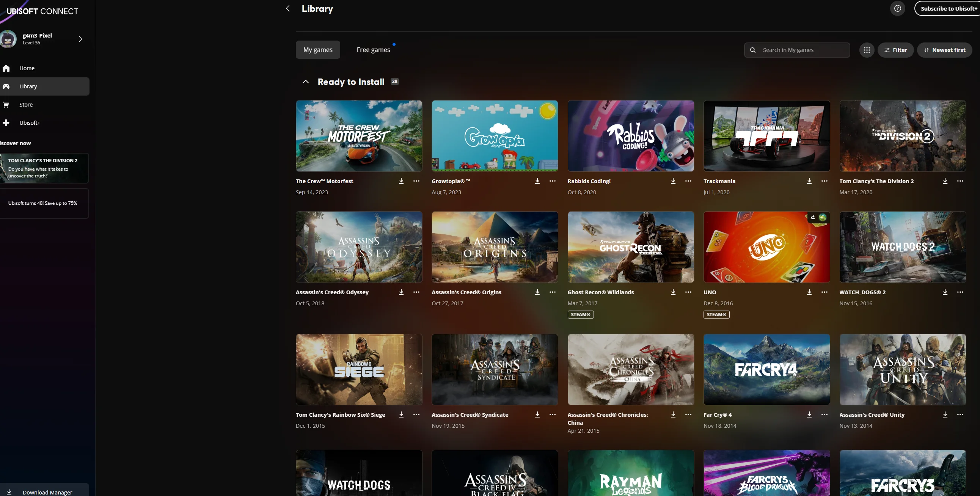The width and height of the screenshot is (980, 496).
Task: Open the Trackmania game thumbnail
Action: coord(766,136)
